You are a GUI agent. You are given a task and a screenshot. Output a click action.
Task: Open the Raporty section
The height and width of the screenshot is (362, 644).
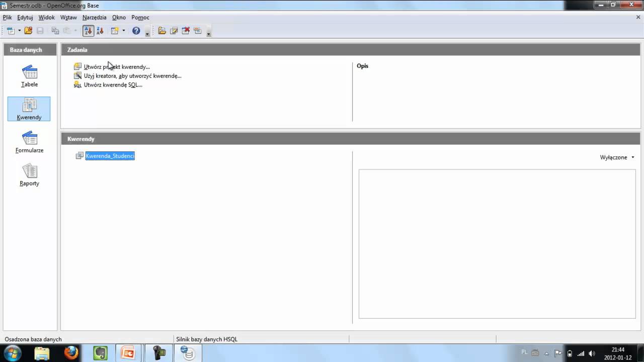[29, 175]
